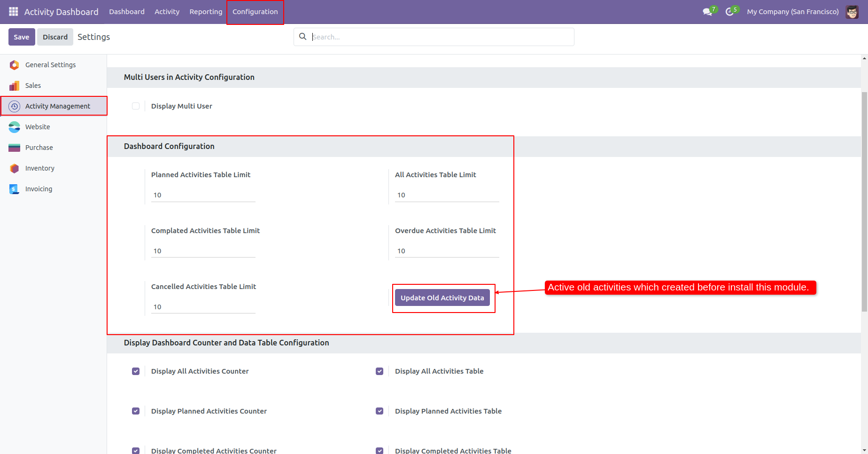Viewport: 868px width, 454px height.
Task: Open the Dashboard menu
Action: click(x=127, y=12)
